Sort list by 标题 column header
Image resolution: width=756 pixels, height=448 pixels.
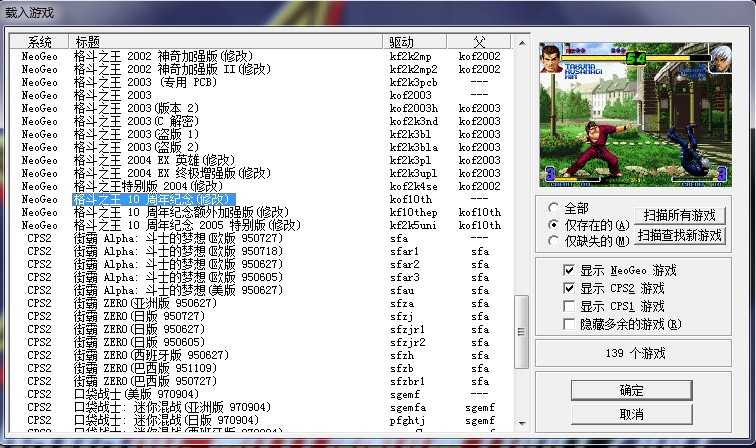(x=226, y=42)
